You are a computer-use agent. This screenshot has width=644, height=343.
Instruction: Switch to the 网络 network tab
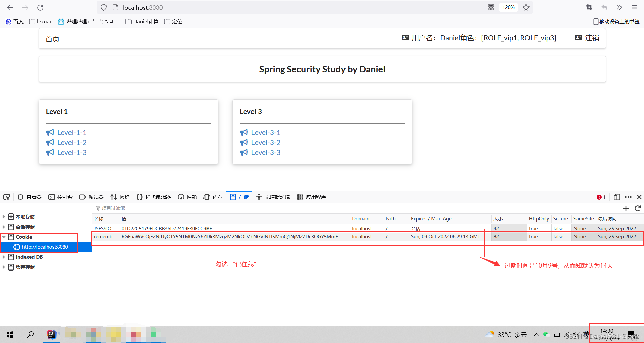[120, 197]
